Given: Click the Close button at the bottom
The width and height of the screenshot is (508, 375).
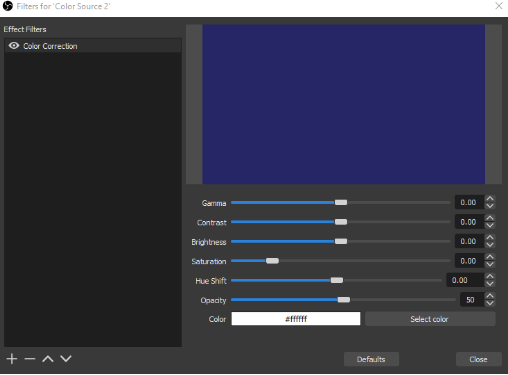Looking at the screenshot, I should click(x=478, y=359).
